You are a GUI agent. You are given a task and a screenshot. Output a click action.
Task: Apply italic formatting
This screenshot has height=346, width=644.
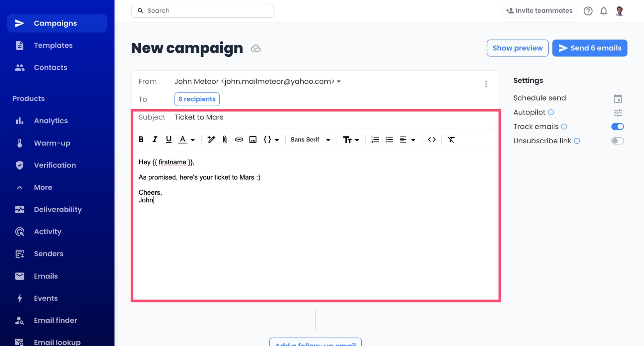155,139
